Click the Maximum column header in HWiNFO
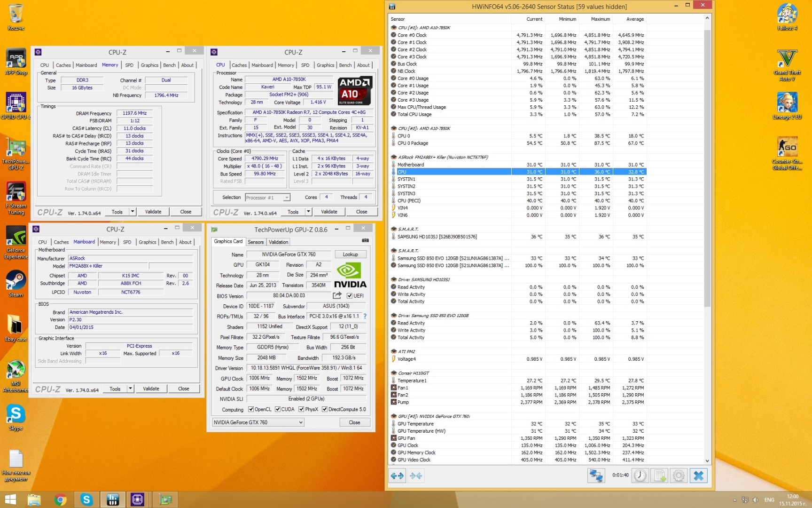 (596, 19)
